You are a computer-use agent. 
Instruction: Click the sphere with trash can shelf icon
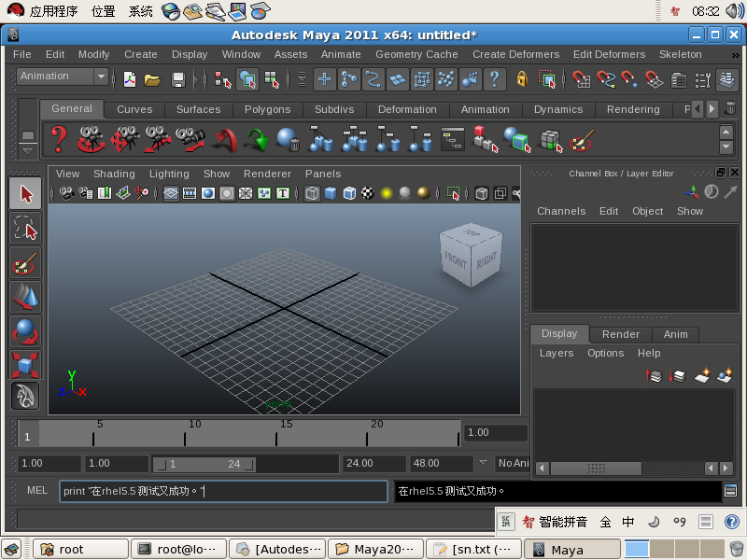click(289, 139)
